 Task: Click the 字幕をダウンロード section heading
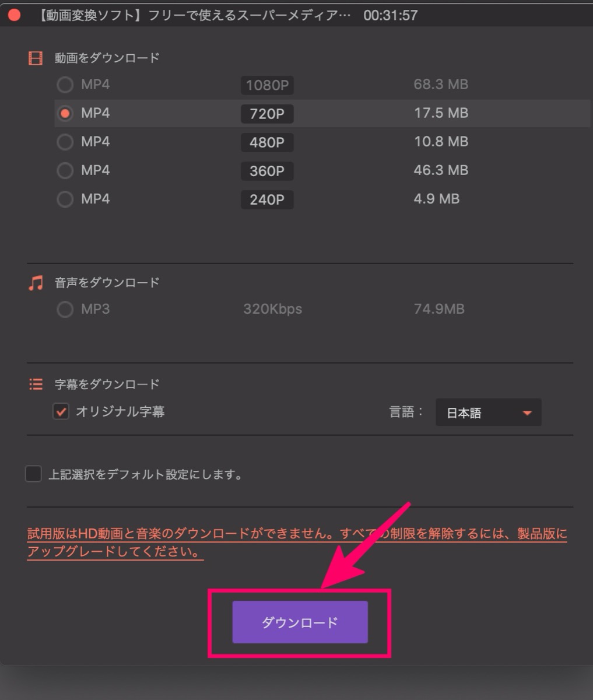pyautogui.click(x=107, y=384)
